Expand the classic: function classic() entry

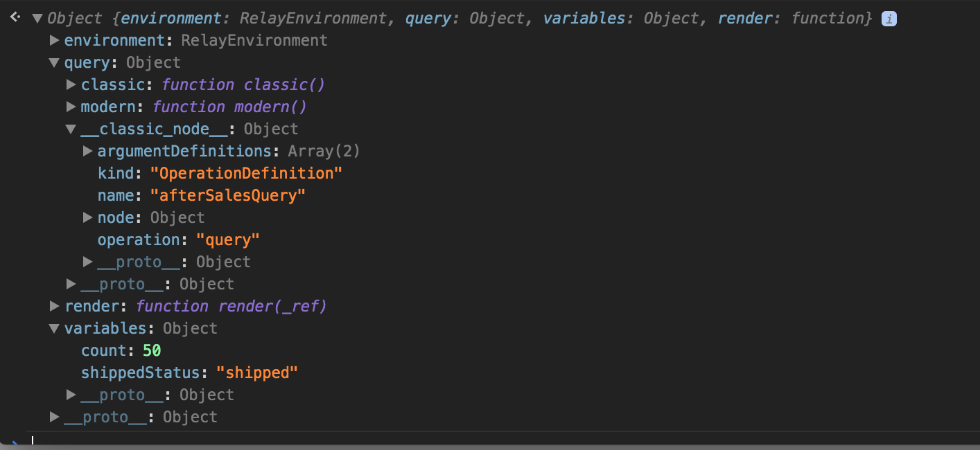click(71, 85)
